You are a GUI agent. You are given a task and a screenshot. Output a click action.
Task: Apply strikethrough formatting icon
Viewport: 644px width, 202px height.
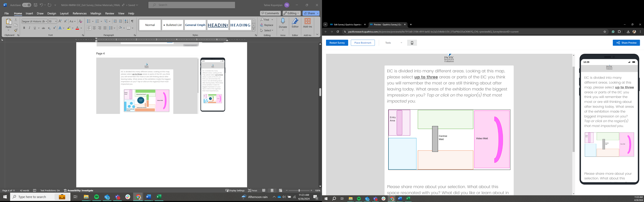pyautogui.click(x=43, y=28)
